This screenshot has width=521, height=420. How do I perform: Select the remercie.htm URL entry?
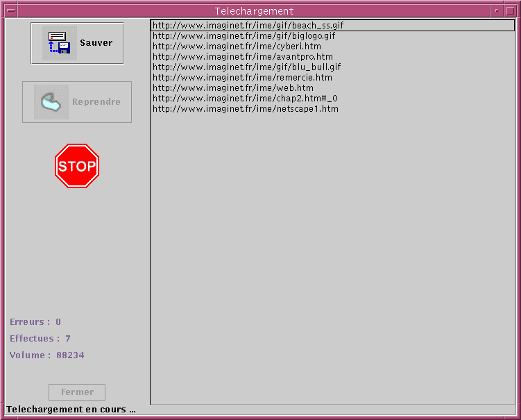tap(242, 78)
